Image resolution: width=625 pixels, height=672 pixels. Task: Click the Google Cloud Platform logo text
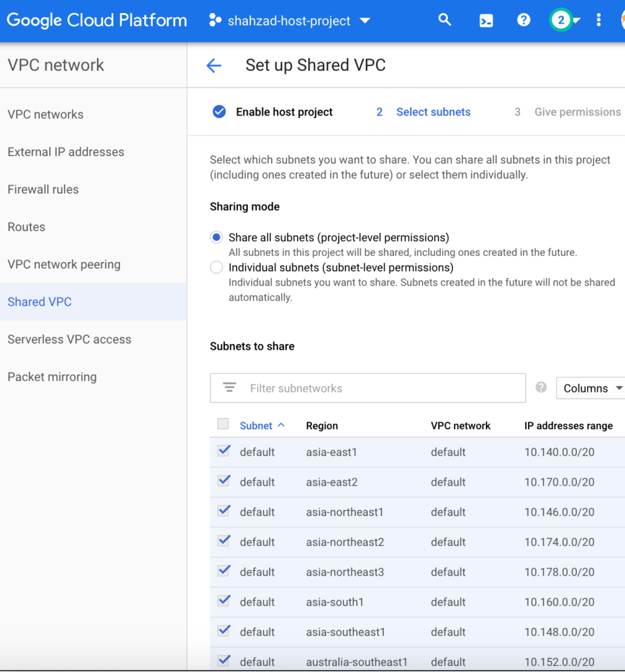point(97,20)
